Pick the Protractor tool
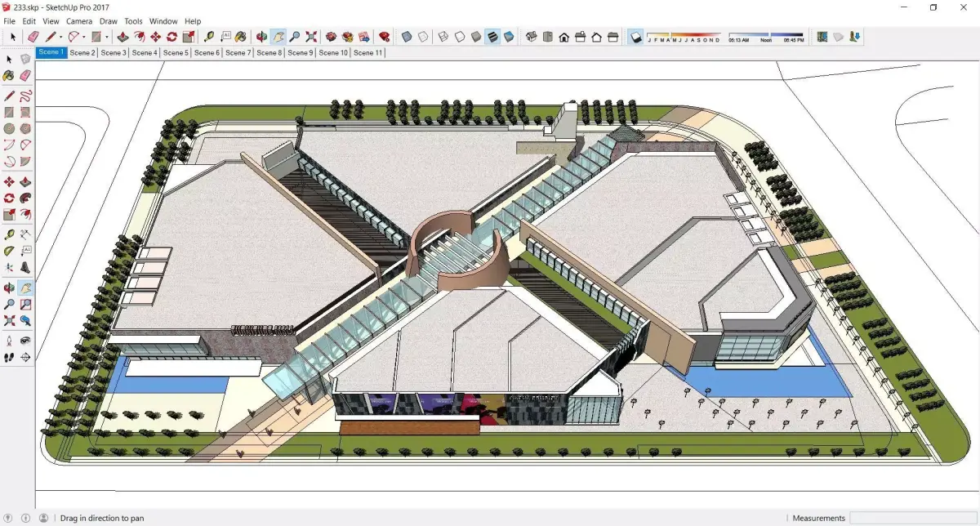The height and width of the screenshot is (526, 980). click(9, 251)
